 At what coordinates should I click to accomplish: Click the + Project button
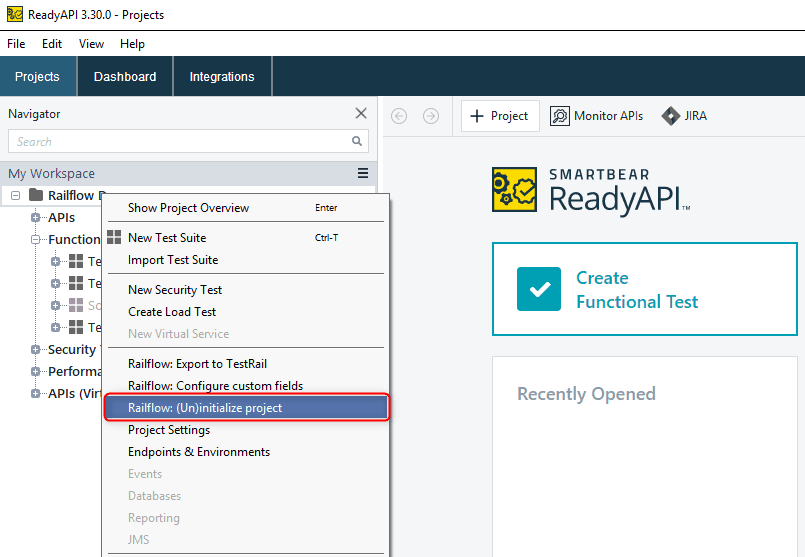(500, 116)
